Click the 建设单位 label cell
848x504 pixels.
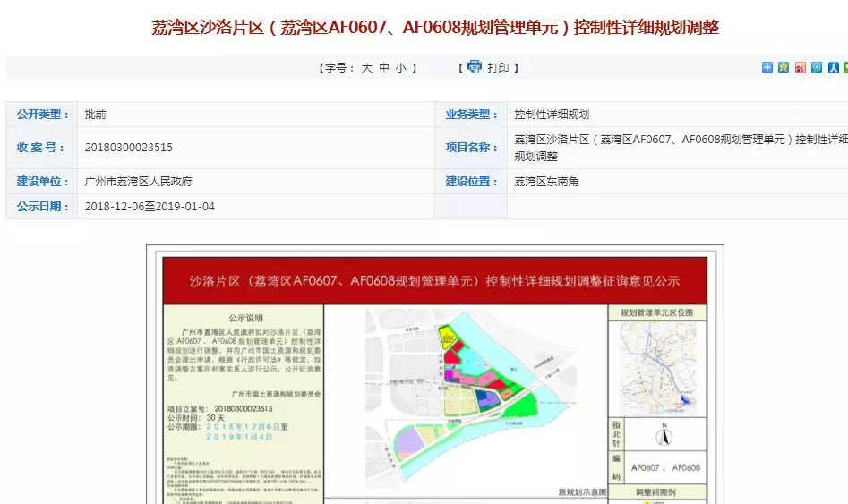(42, 181)
